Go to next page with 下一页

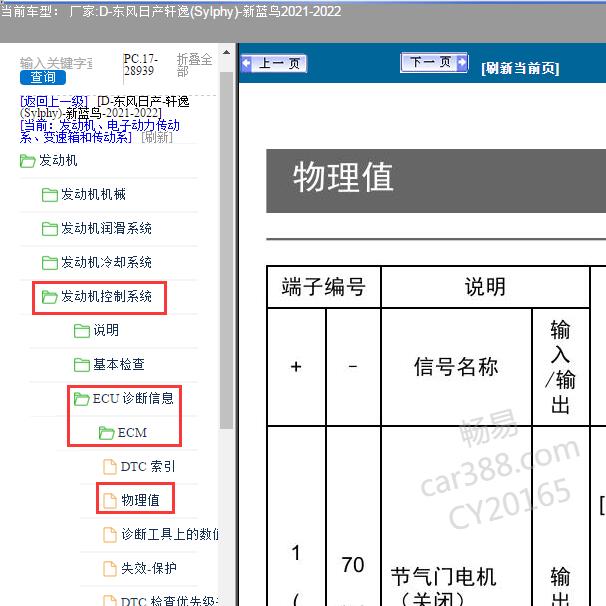(434, 62)
